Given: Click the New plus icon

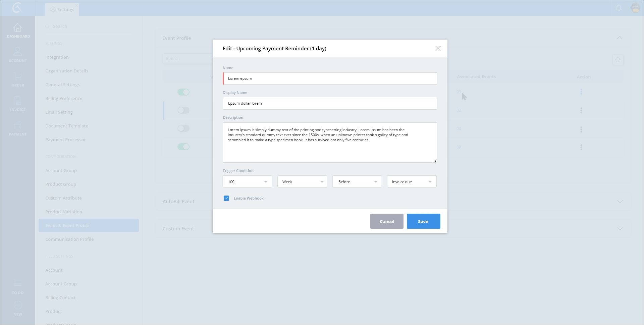Looking at the screenshot, I should click(18, 305).
